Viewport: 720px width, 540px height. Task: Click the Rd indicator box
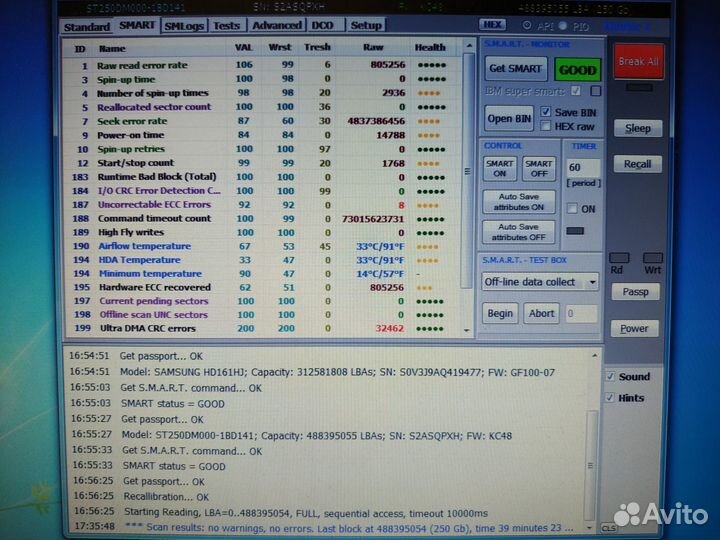coord(619,258)
